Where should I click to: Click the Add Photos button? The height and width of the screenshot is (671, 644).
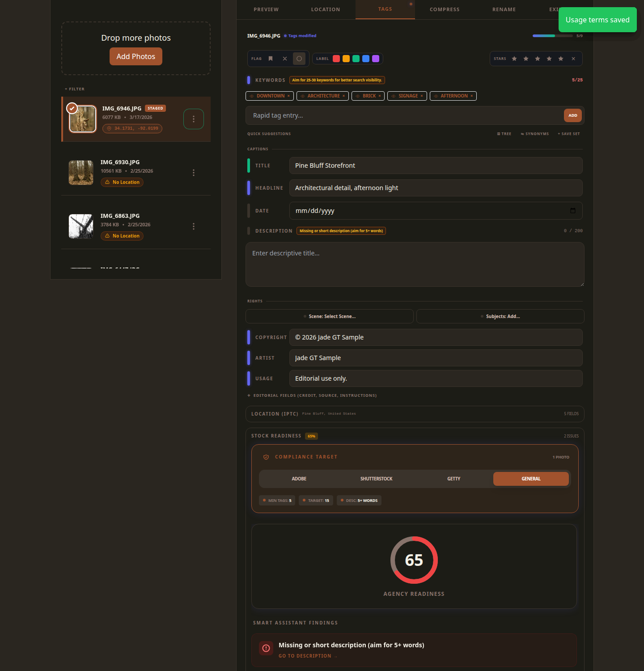pos(136,56)
